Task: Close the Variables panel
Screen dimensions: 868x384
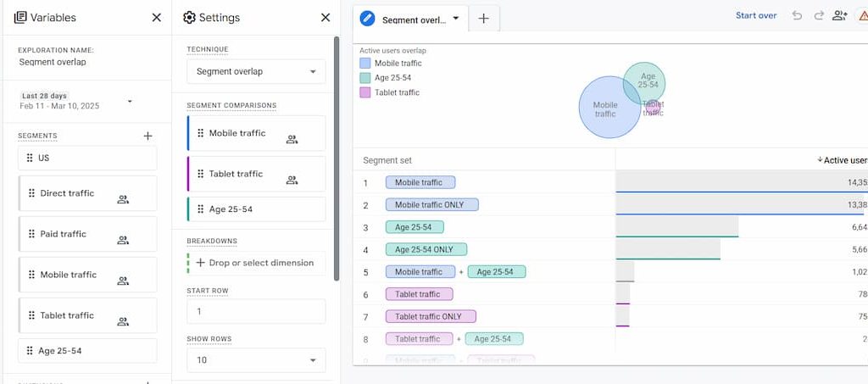Action: (x=156, y=17)
